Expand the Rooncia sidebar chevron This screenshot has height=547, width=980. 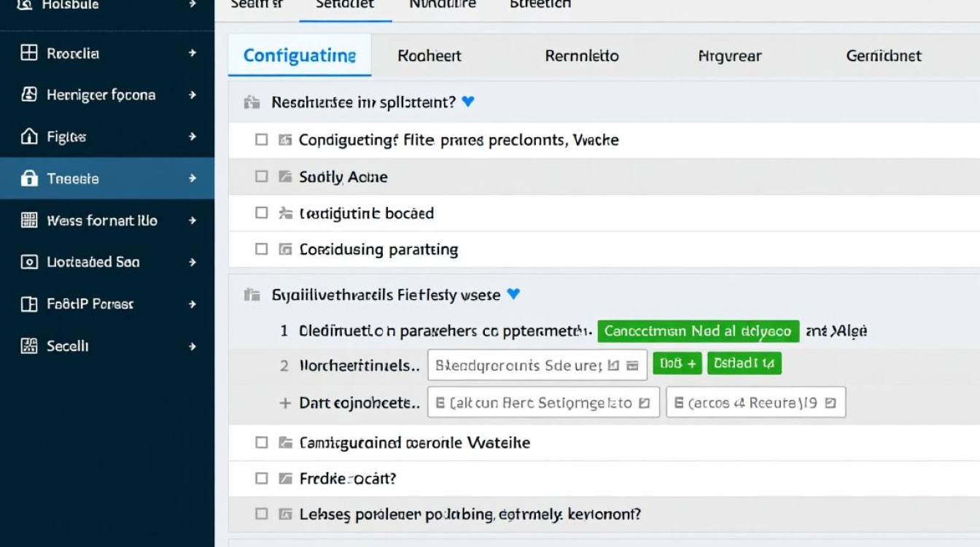(192, 53)
